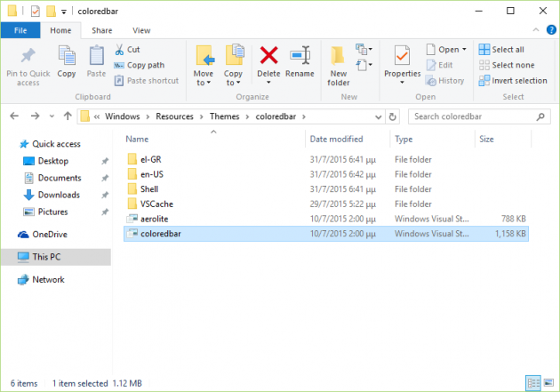Open the Customize Quick Access Toolbar dropdown

point(64,12)
